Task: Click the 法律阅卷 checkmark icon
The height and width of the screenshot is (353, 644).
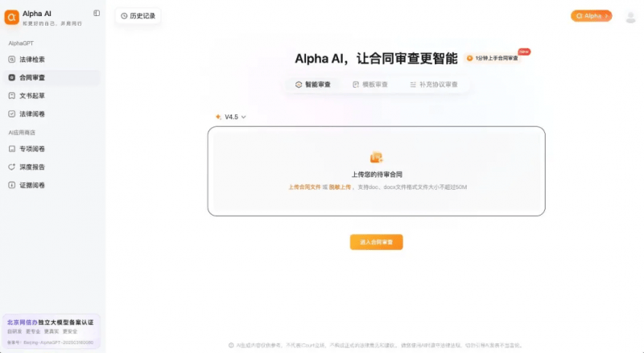Action: click(12, 113)
